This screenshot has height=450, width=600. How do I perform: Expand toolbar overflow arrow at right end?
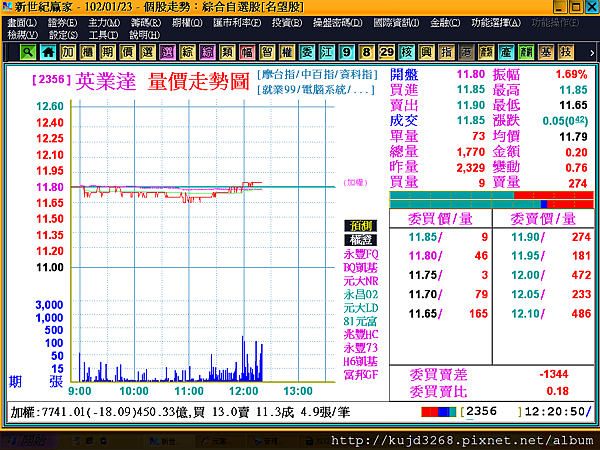coord(592,52)
